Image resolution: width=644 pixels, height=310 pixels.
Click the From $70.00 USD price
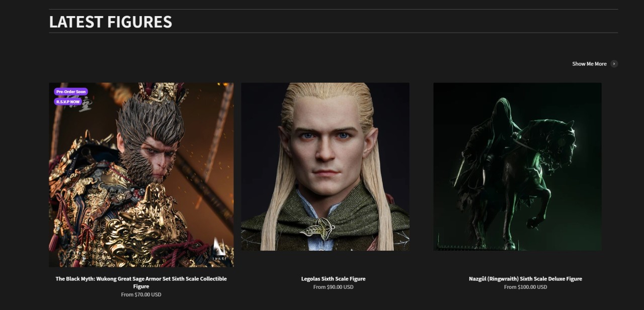click(141, 295)
